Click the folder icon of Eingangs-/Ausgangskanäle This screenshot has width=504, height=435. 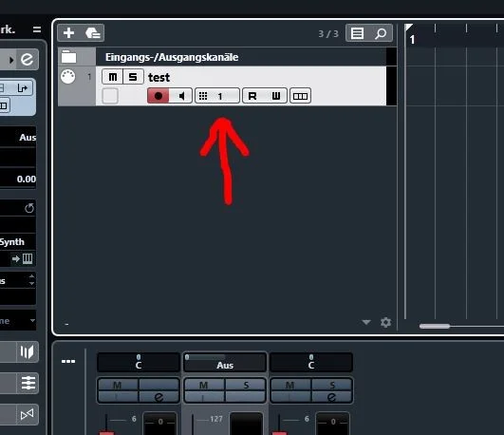point(68,57)
